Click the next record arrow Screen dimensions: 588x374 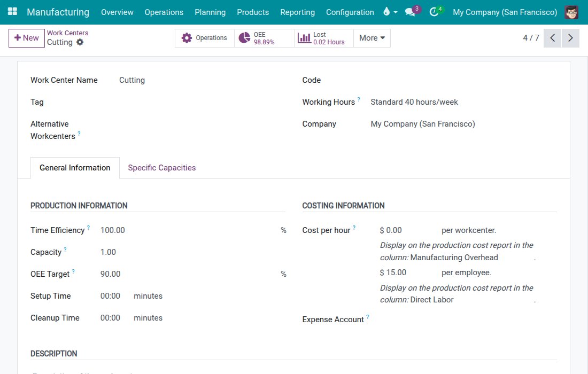(570, 38)
